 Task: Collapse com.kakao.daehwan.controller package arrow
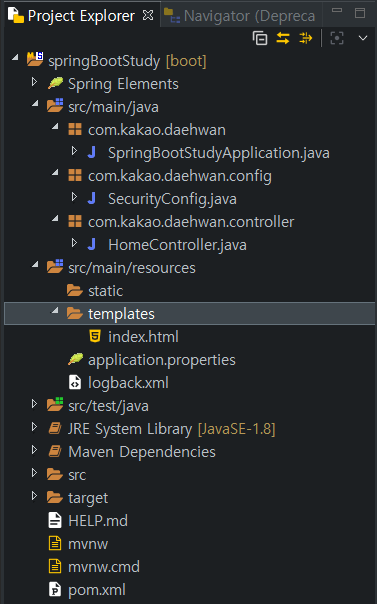tap(55, 218)
